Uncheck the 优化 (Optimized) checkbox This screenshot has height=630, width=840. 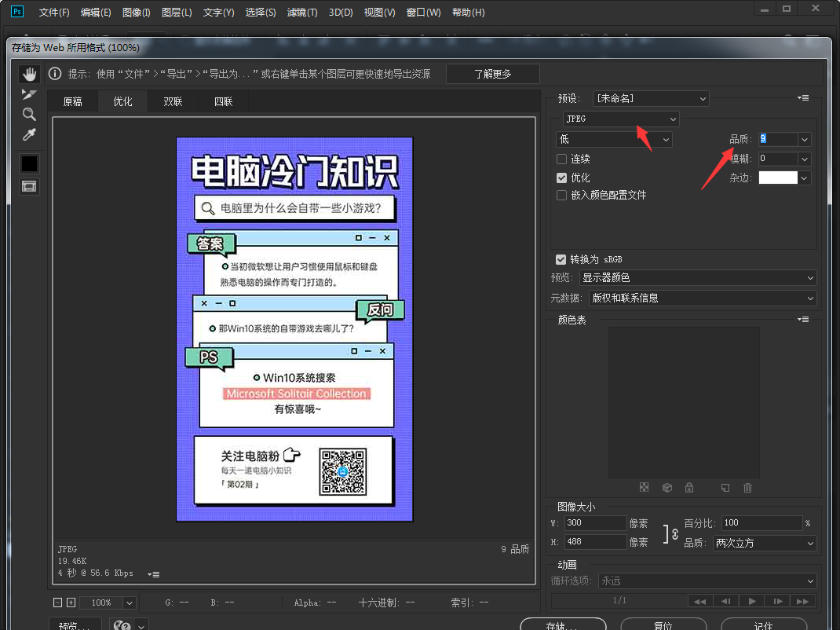tap(561, 178)
